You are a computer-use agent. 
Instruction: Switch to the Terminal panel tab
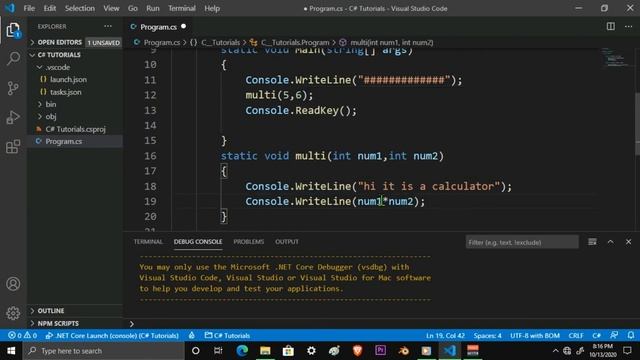[148, 242]
